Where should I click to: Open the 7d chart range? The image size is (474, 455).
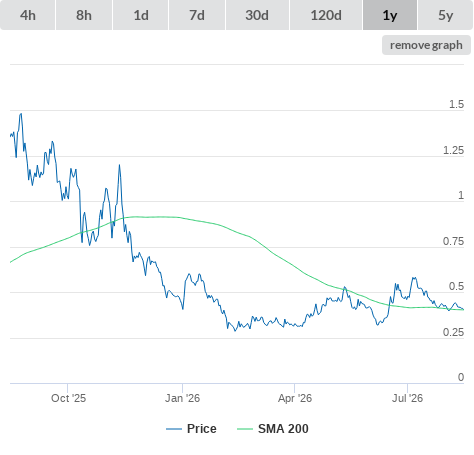197,15
